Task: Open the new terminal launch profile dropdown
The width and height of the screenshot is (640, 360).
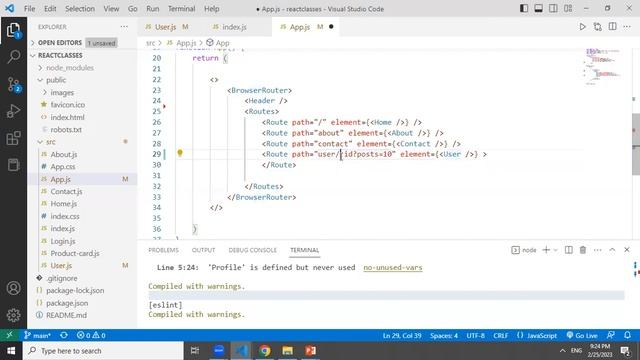Action: 555,250
